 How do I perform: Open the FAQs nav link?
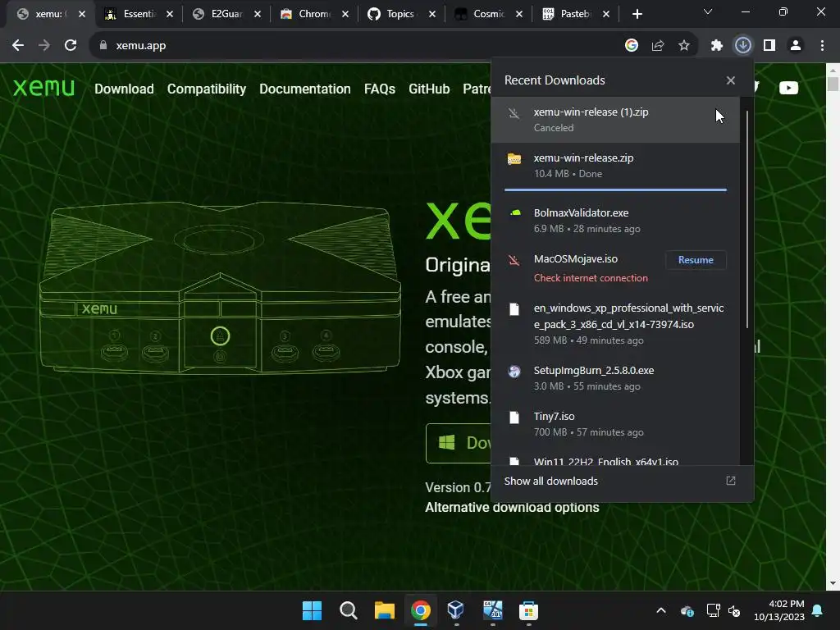[379, 89]
